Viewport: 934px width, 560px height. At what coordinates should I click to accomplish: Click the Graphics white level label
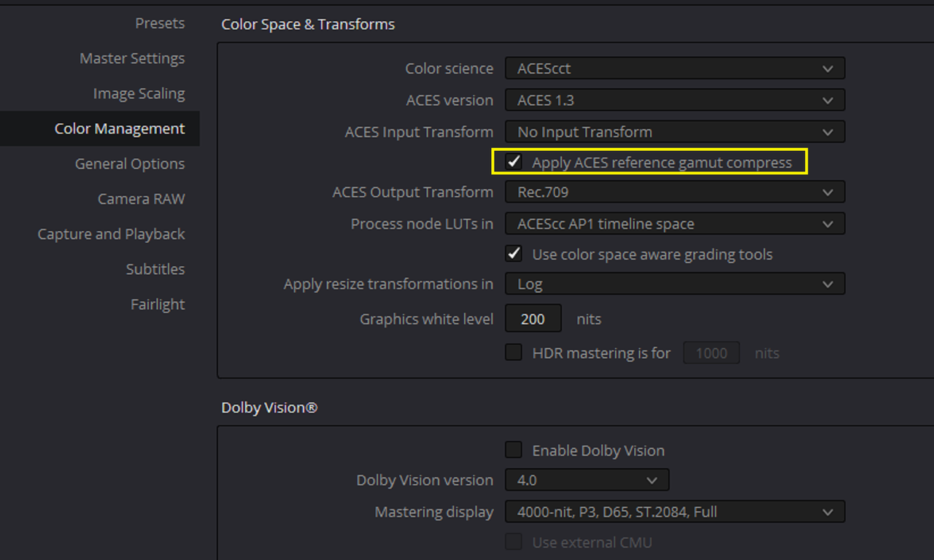point(427,319)
